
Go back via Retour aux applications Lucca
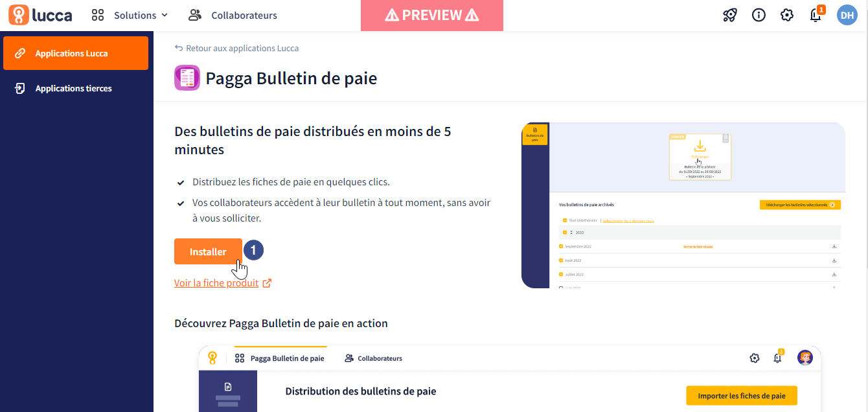point(236,48)
